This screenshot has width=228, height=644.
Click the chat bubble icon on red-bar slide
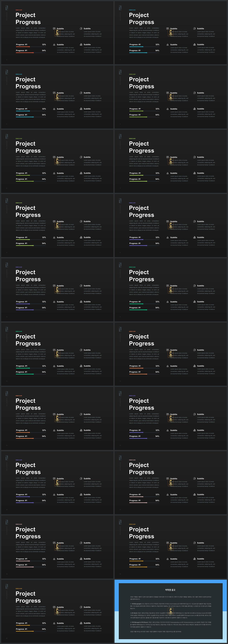point(54,29)
